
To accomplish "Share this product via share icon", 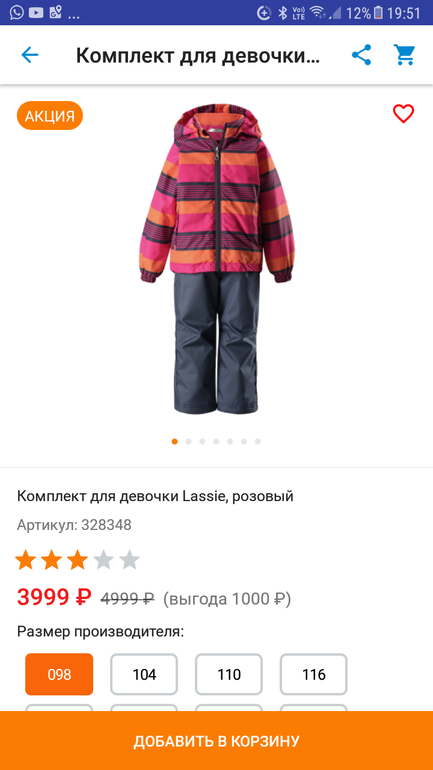I will (361, 55).
